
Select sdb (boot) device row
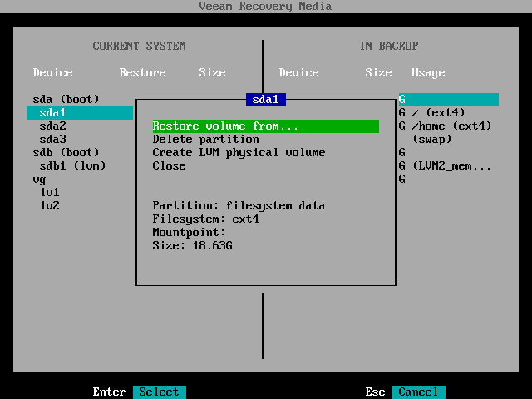coord(66,152)
